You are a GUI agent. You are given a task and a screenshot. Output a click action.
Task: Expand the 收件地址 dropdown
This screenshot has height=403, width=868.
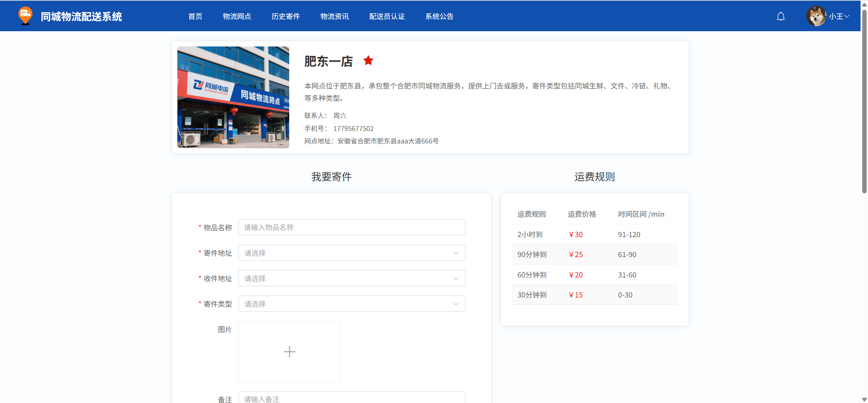click(x=352, y=279)
